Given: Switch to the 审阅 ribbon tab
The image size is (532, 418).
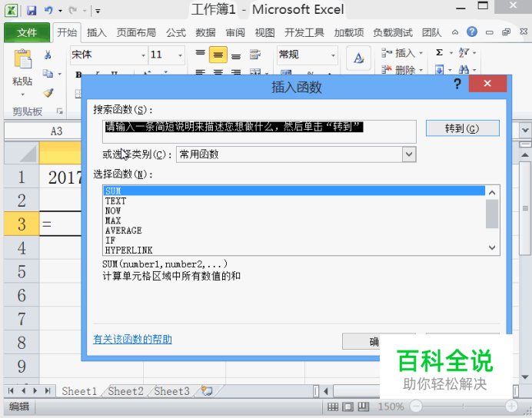Looking at the screenshot, I should pos(235,32).
